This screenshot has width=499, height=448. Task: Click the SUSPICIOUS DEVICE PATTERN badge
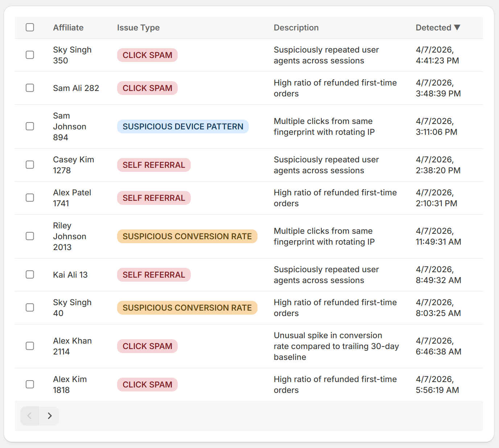[x=183, y=126]
